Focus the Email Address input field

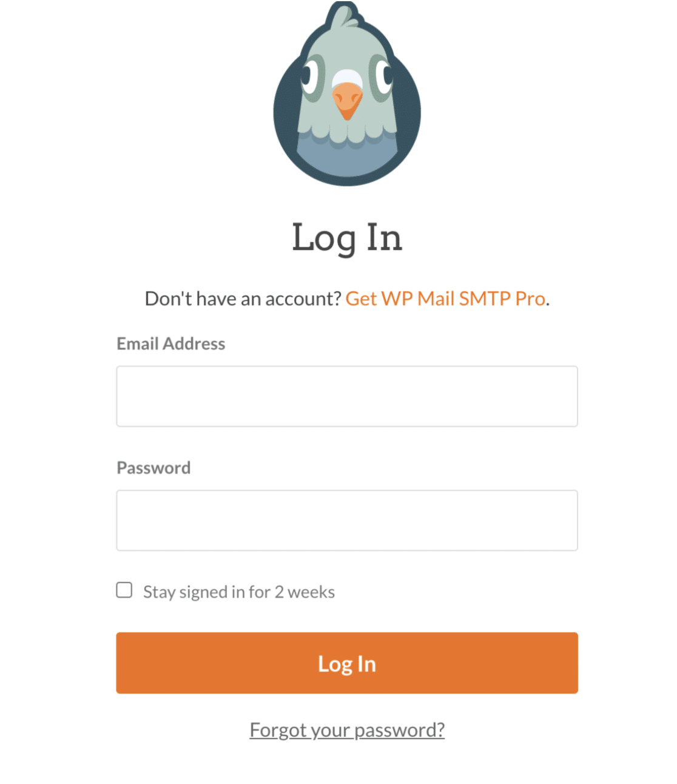click(x=347, y=396)
